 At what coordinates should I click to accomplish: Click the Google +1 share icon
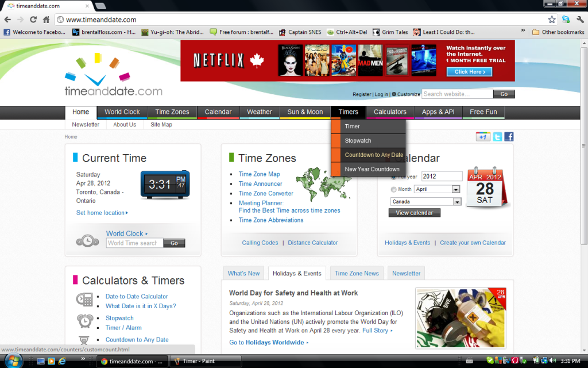(x=483, y=137)
